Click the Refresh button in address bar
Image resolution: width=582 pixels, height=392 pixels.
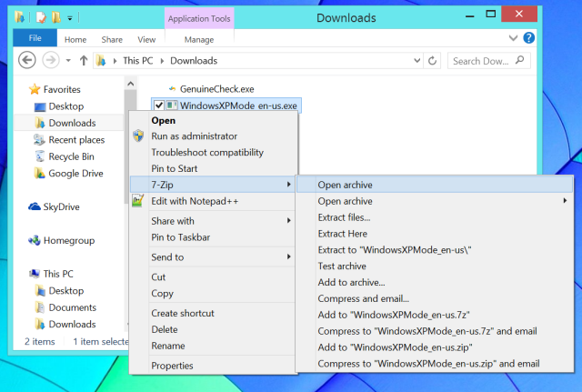pos(432,61)
